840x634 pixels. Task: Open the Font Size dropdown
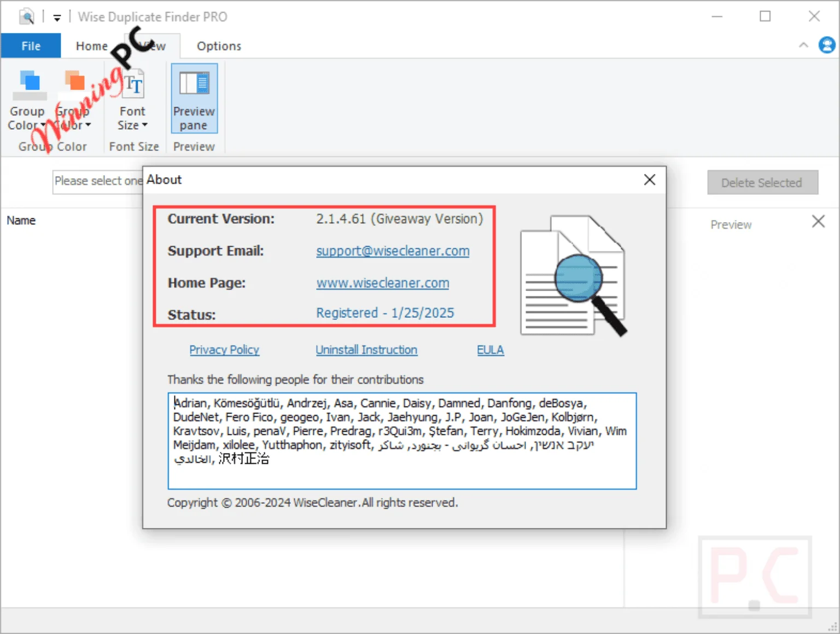pos(133,100)
